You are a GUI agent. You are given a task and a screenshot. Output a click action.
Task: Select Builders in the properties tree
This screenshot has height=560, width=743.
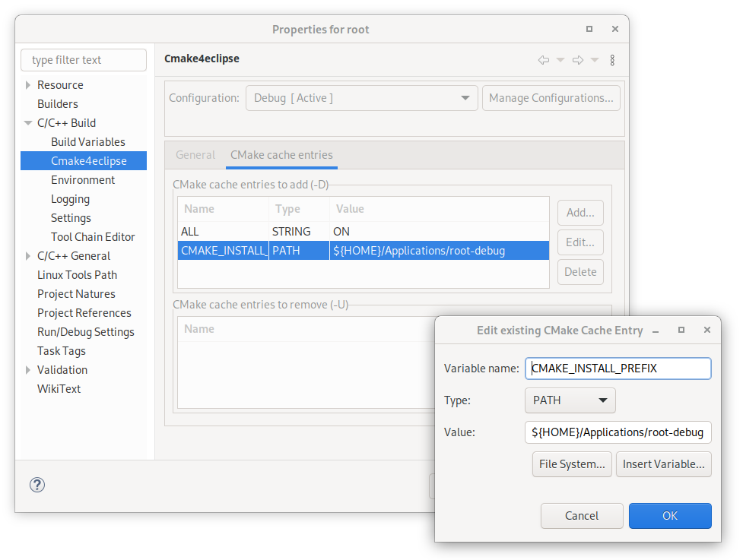58,103
